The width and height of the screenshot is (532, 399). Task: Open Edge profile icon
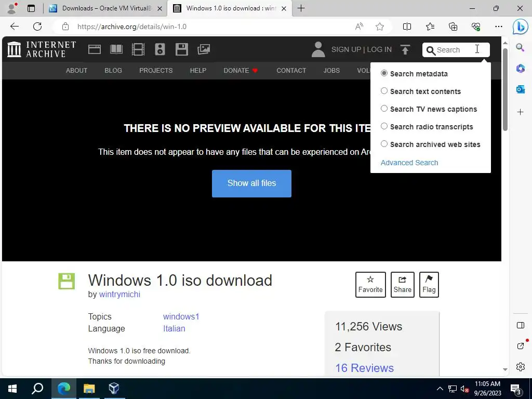[x=12, y=8]
